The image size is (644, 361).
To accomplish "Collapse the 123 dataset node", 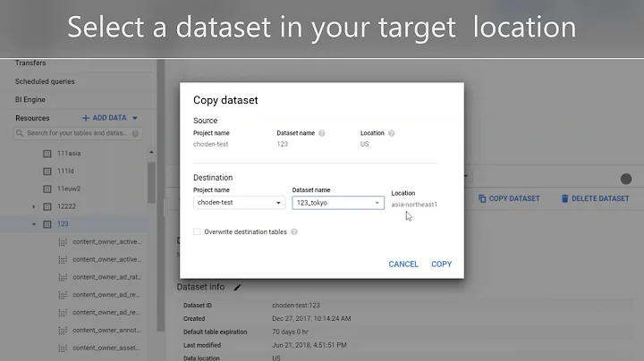I will [34, 224].
